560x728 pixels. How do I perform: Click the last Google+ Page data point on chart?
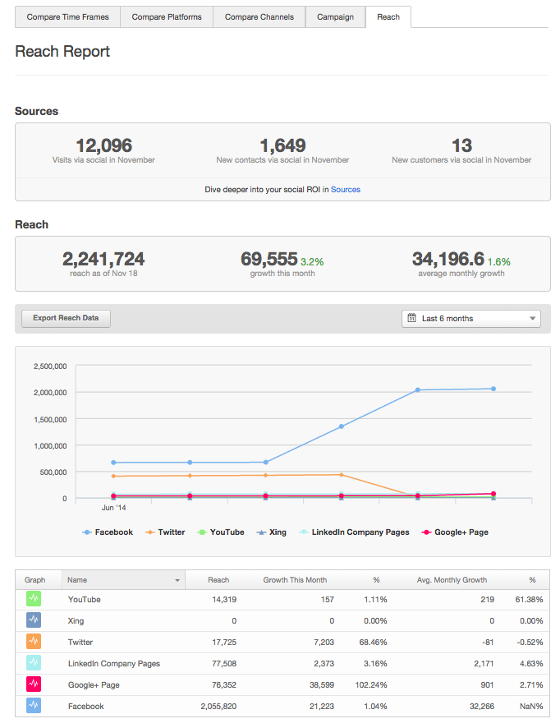[493, 494]
